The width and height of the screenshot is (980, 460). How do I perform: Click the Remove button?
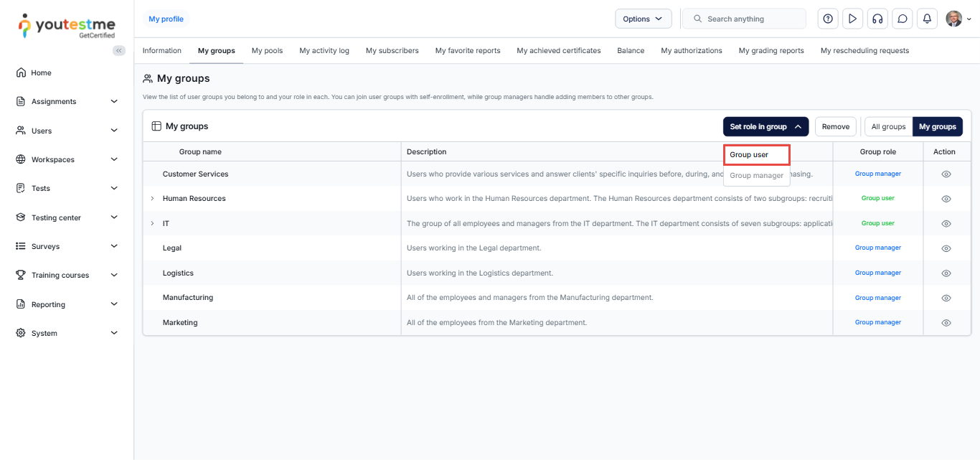click(x=835, y=127)
